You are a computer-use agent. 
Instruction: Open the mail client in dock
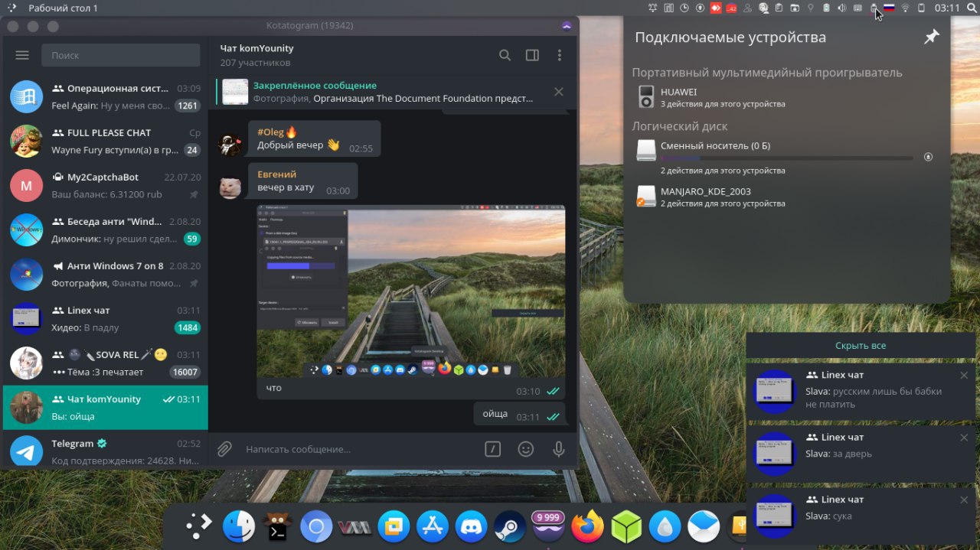[x=704, y=526]
